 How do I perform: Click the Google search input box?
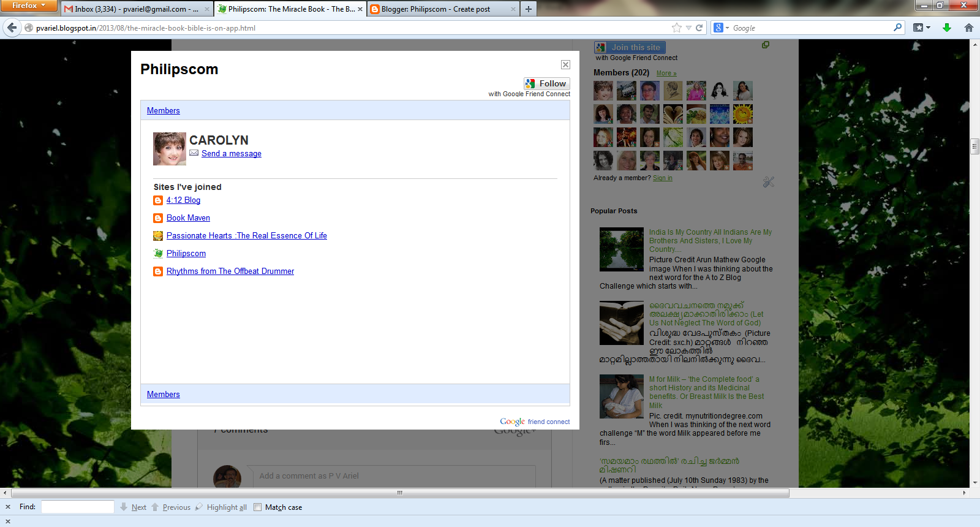(812, 28)
